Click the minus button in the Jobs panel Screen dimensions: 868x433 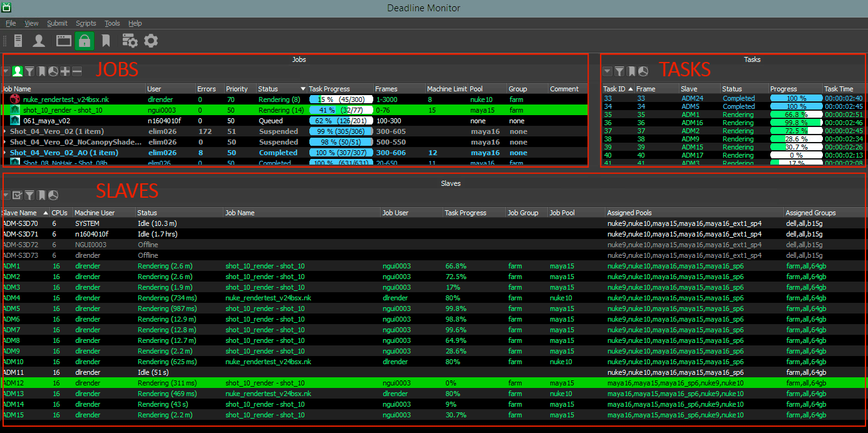pos(76,71)
